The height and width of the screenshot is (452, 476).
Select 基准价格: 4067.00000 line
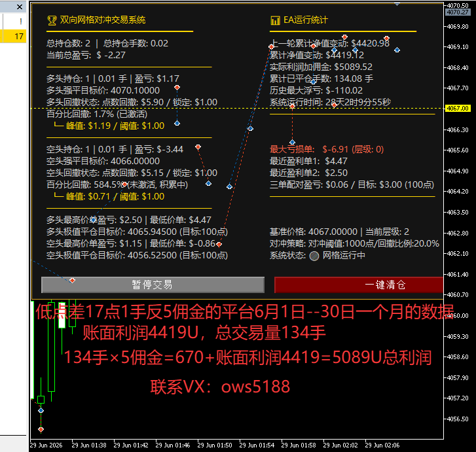tap(339, 232)
